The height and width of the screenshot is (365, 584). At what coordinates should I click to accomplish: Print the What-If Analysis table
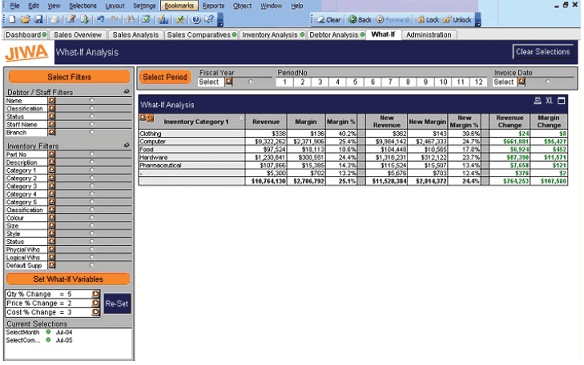[x=537, y=101]
